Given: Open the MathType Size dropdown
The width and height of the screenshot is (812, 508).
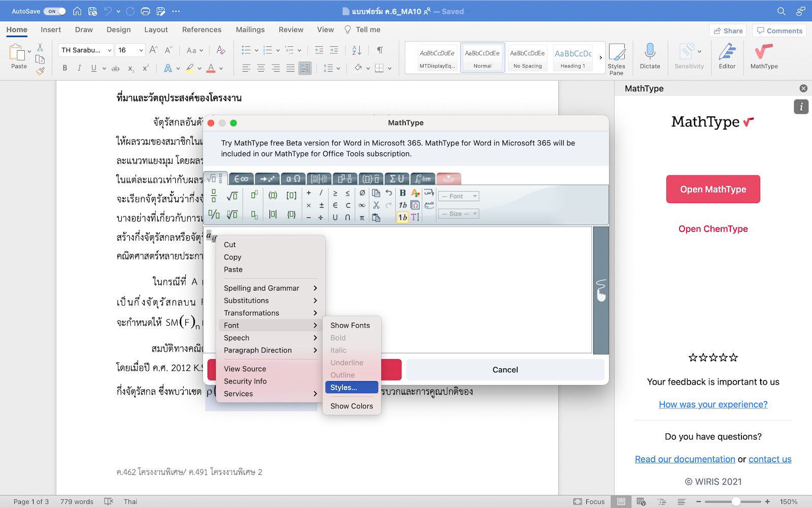Looking at the screenshot, I should 459,214.
